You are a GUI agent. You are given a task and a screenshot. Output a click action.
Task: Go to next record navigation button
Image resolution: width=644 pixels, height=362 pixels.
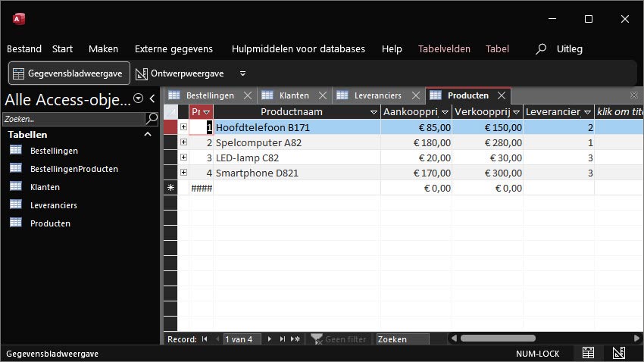click(x=270, y=339)
